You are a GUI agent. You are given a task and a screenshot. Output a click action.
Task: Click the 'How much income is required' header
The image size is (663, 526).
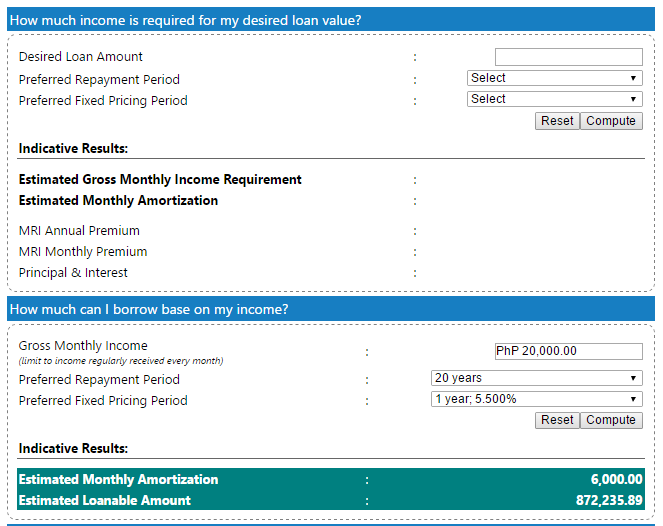pyautogui.click(x=331, y=20)
